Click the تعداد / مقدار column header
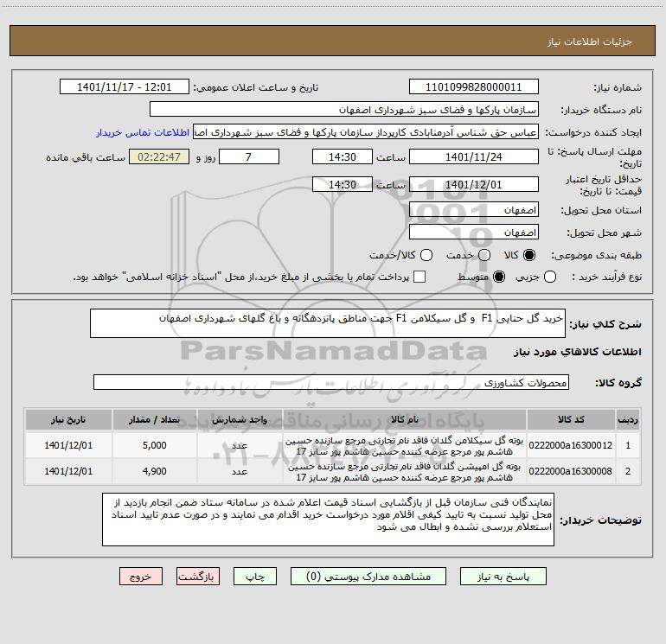The image size is (666, 644). pyautogui.click(x=155, y=419)
